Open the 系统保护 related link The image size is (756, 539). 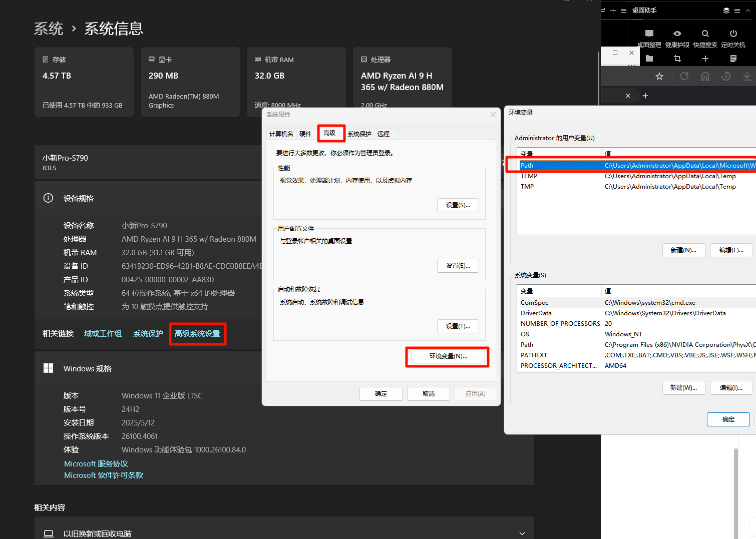[148, 333]
